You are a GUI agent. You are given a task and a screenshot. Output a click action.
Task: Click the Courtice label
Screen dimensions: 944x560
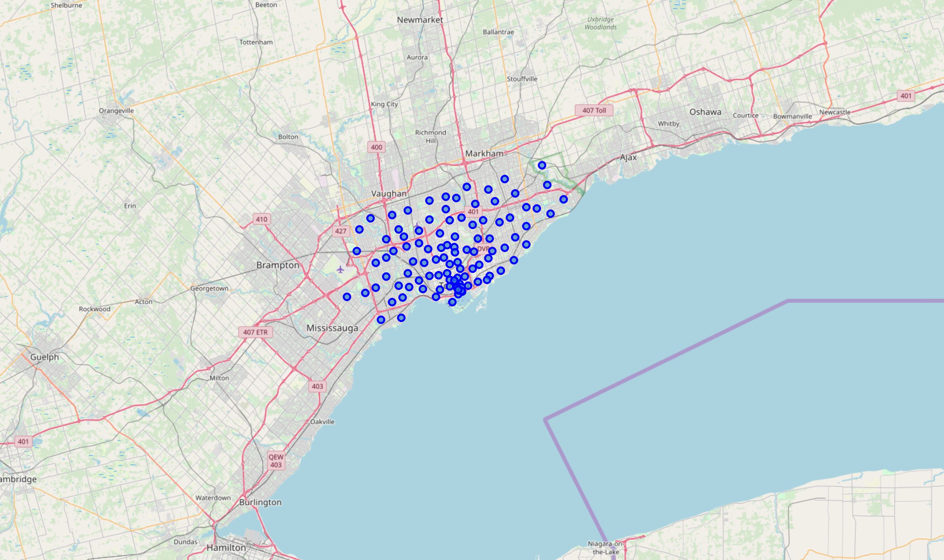pos(746,116)
